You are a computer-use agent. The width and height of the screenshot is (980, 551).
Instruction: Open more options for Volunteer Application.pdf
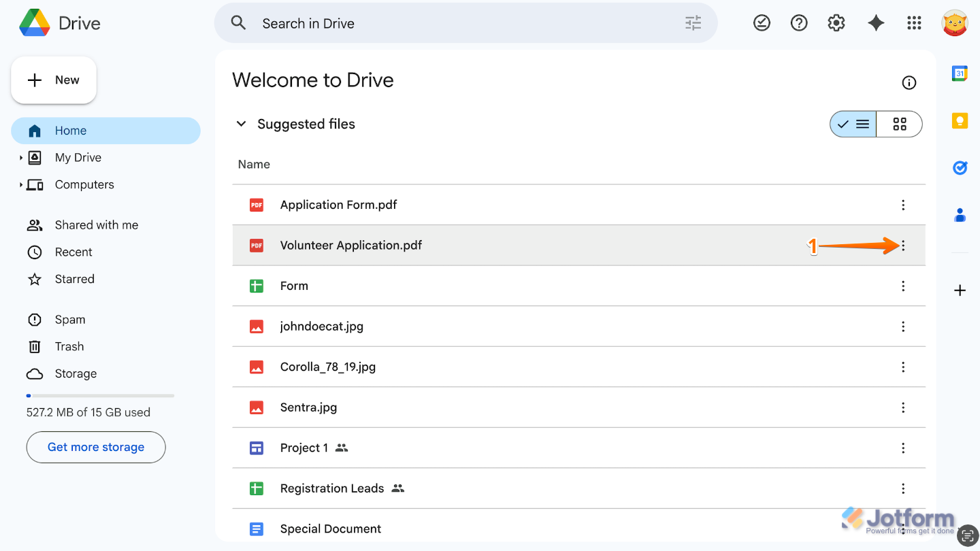(903, 246)
